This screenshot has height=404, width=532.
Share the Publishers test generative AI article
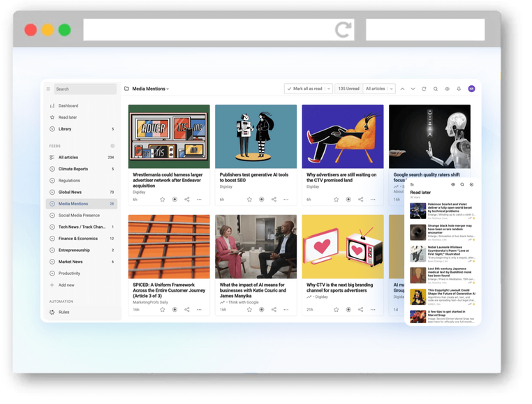click(x=274, y=200)
